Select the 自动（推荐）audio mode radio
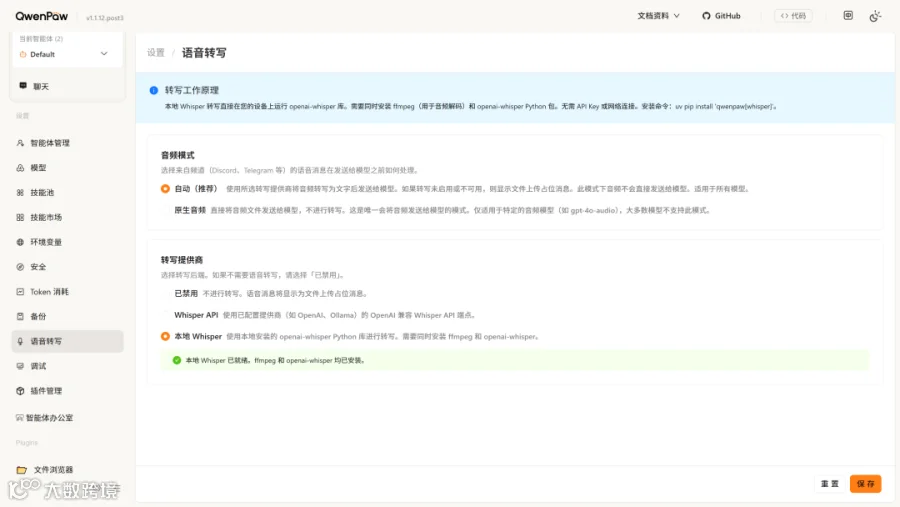This screenshot has height=507, width=900. [x=165, y=188]
